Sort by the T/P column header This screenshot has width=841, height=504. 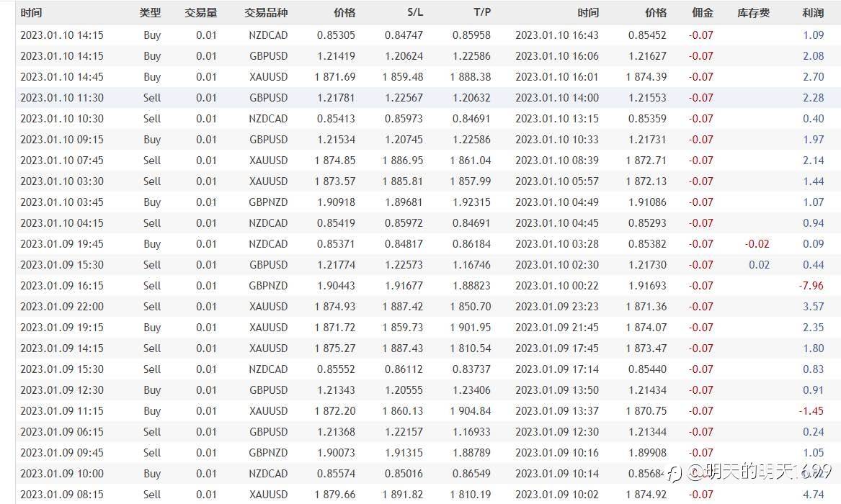[x=482, y=13]
